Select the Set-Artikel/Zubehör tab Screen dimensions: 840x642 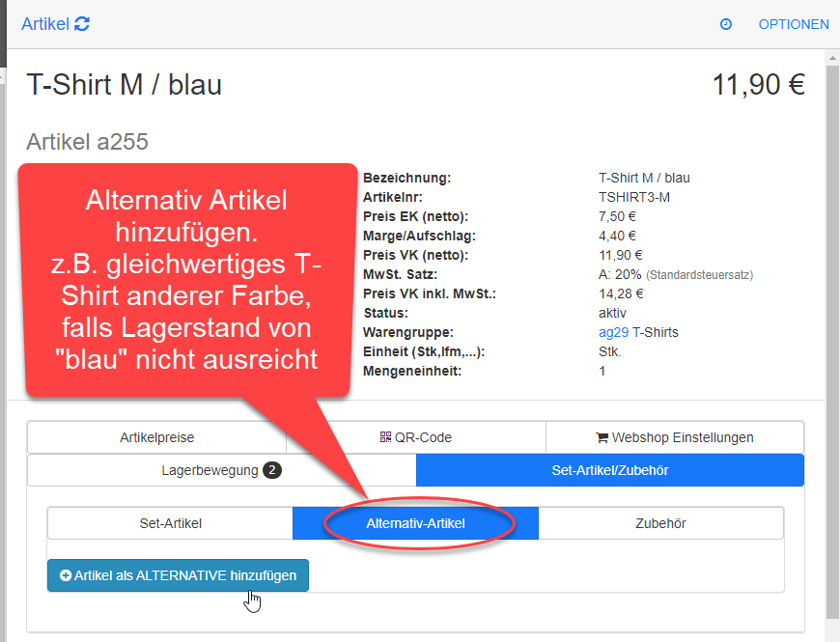pyautogui.click(x=610, y=470)
